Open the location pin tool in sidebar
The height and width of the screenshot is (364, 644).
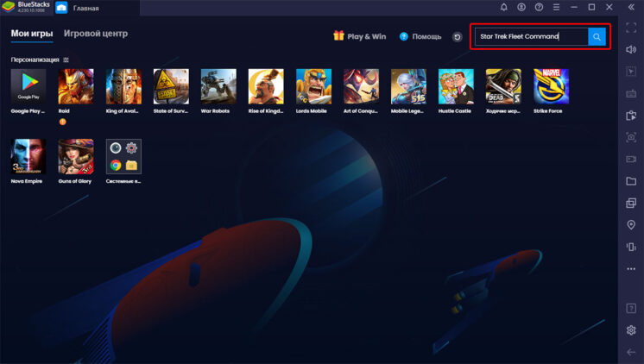coord(631,225)
